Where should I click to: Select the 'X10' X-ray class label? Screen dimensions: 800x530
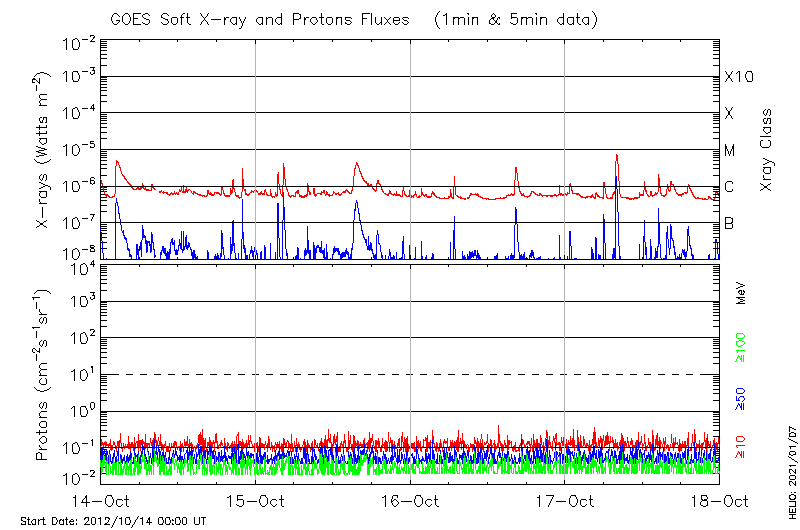click(x=738, y=77)
